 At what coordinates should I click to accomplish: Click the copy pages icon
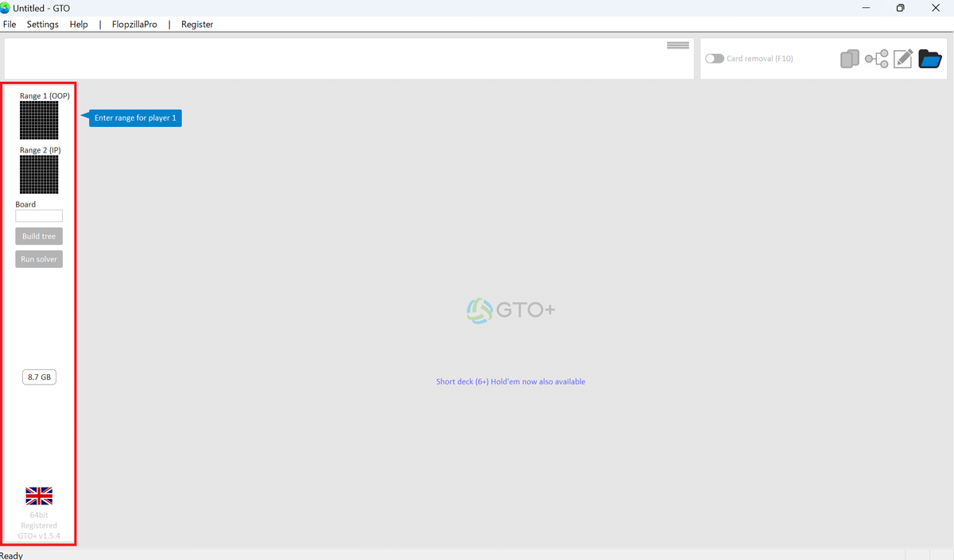point(850,59)
